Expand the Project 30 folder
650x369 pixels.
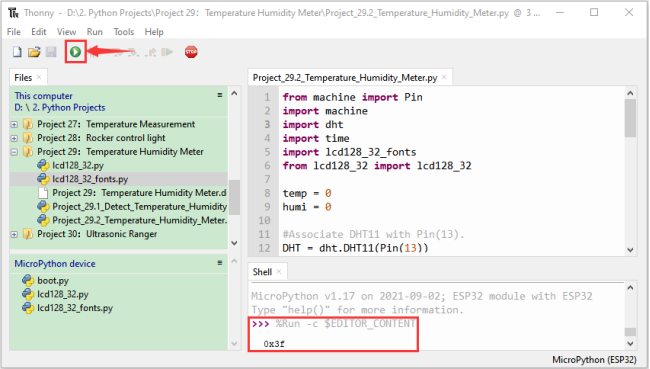coord(14,234)
